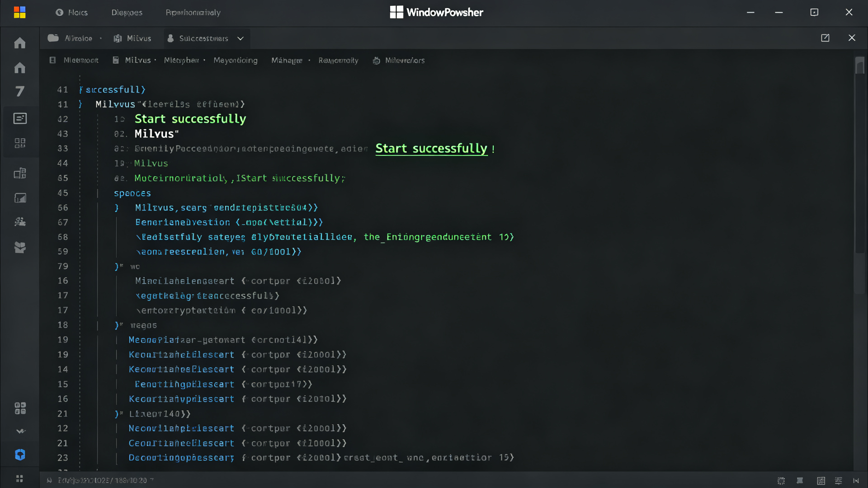Viewport: 868px width, 488px height.
Task: Collapse the brace before 'Milvus, searg' line
Action: pos(117,208)
